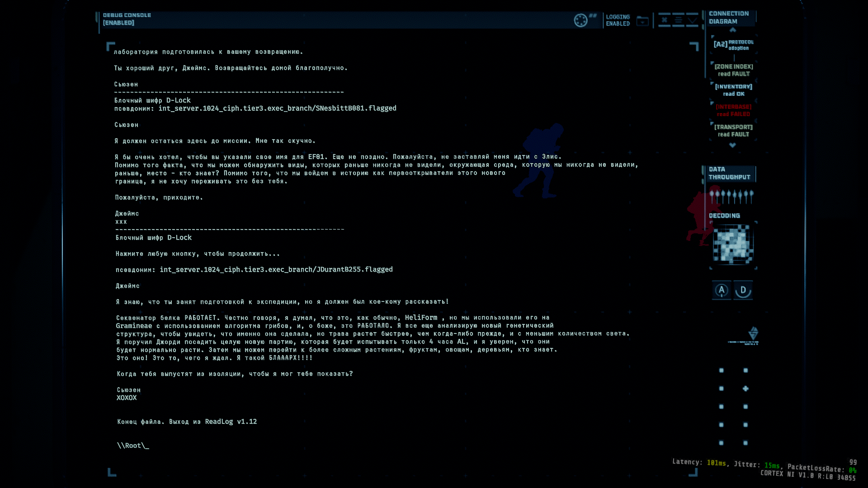Viewport: 868px width, 488px height.
Task: Adjust the DATA THROUGHPUT slider bars
Action: pyautogui.click(x=731, y=197)
